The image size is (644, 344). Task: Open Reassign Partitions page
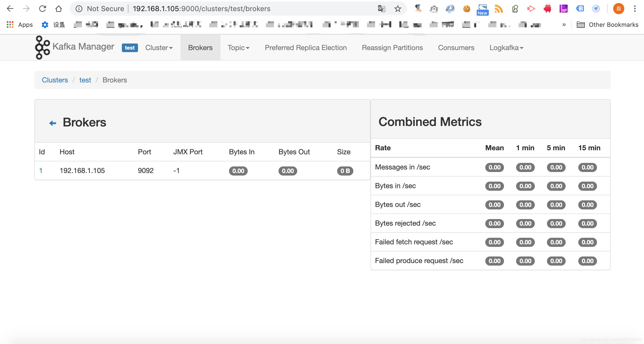392,48
